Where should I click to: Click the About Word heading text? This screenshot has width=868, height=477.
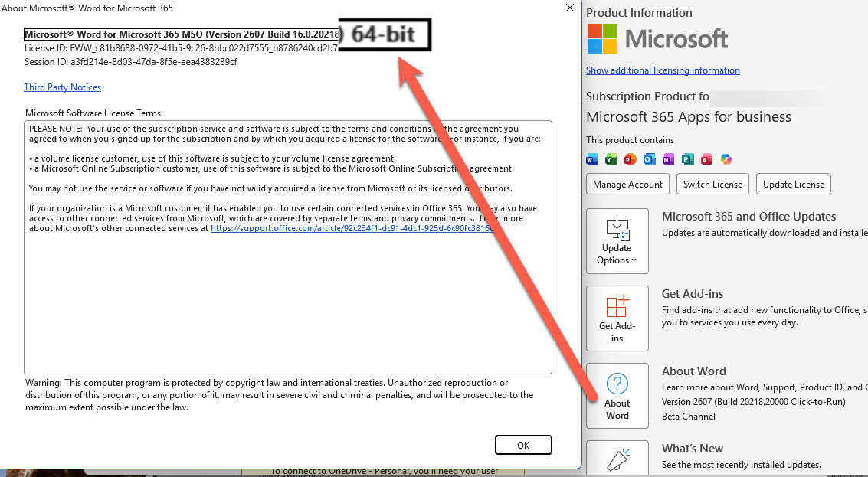click(x=693, y=371)
